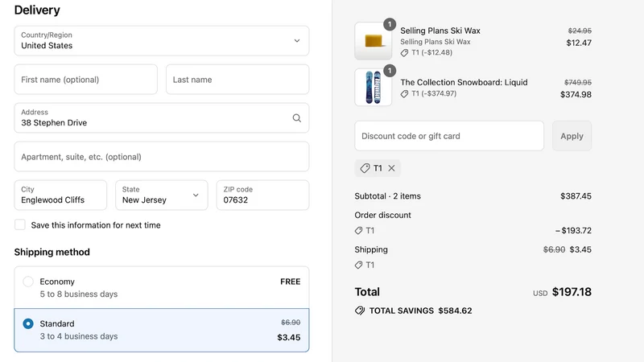This screenshot has width=644, height=362.
Task: Click the First name (optional) field
Action: click(86, 79)
